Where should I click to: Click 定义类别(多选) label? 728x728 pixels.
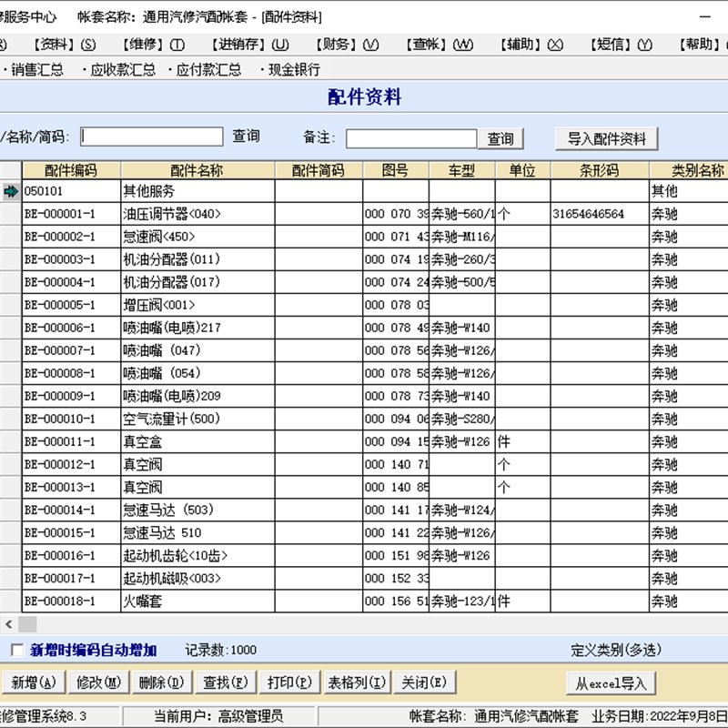(616, 650)
